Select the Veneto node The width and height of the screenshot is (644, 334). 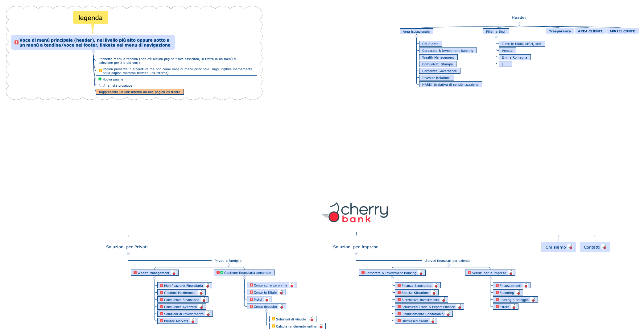click(x=507, y=51)
